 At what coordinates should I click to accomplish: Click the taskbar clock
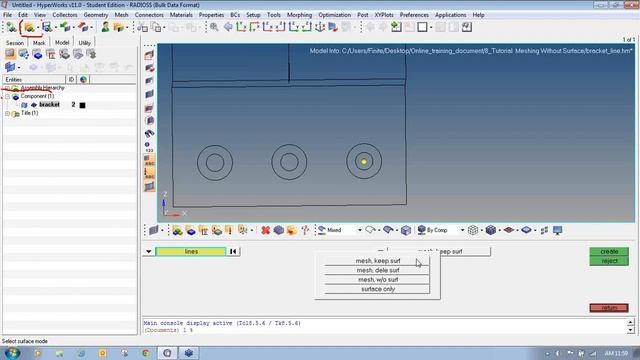click(616, 353)
